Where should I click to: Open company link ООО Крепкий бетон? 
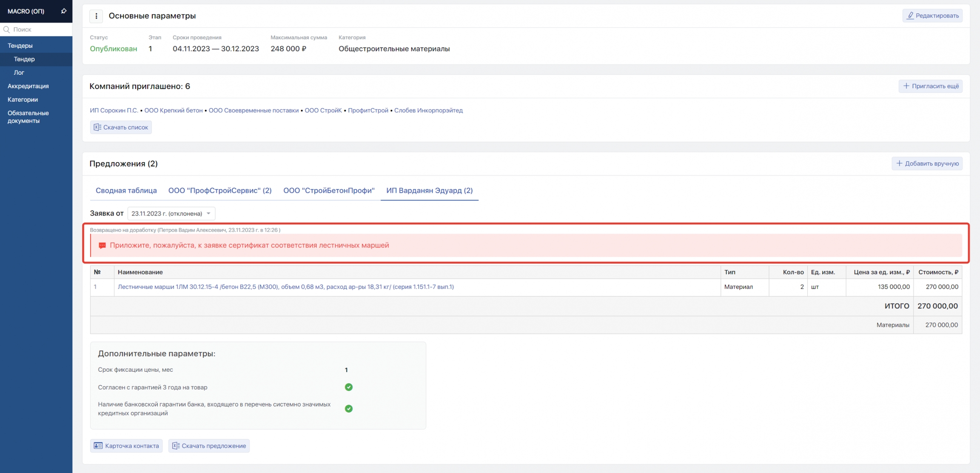(173, 110)
